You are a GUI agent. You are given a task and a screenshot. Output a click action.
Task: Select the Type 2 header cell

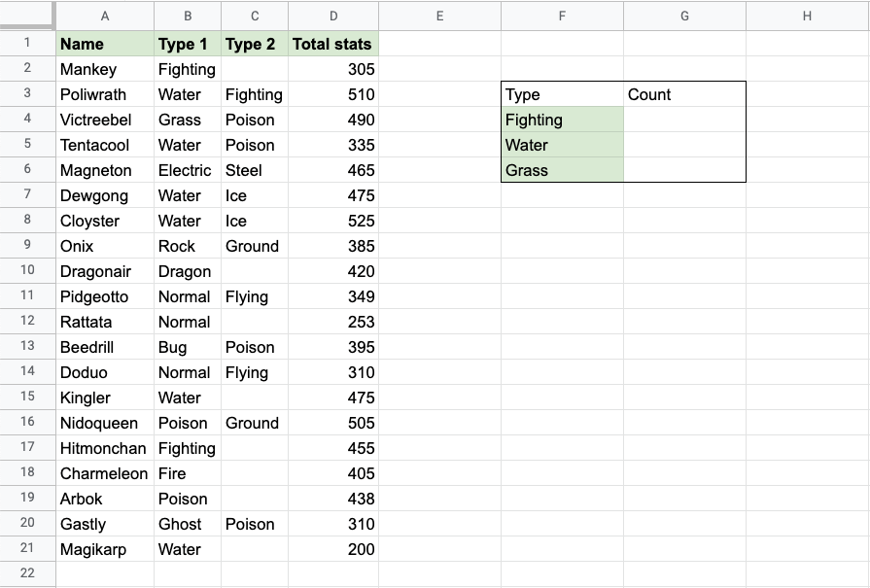(255, 44)
